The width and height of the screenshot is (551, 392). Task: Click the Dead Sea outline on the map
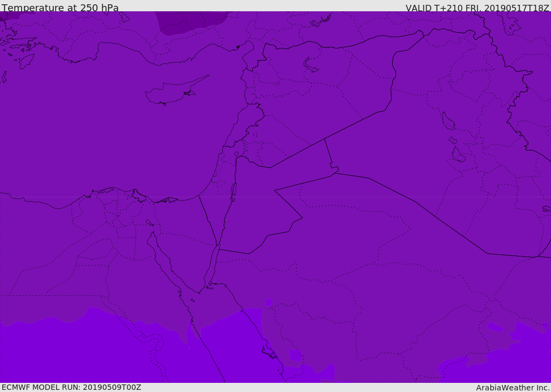(234, 193)
